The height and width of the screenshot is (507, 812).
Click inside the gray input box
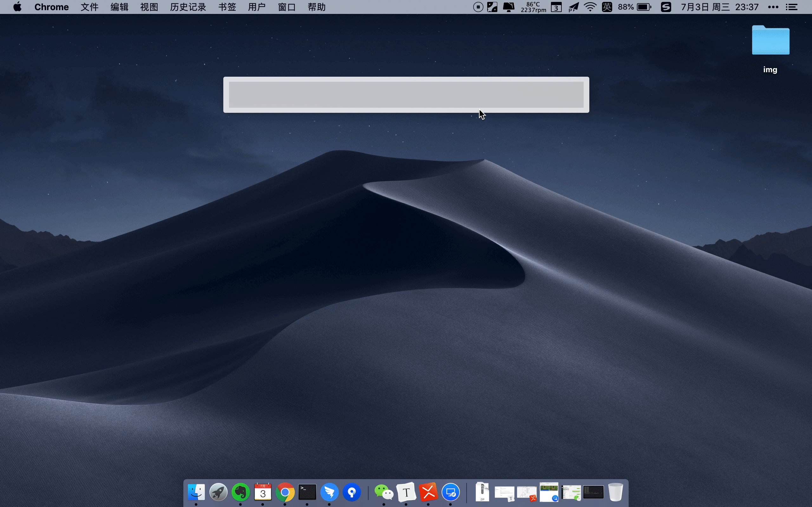pyautogui.click(x=406, y=94)
